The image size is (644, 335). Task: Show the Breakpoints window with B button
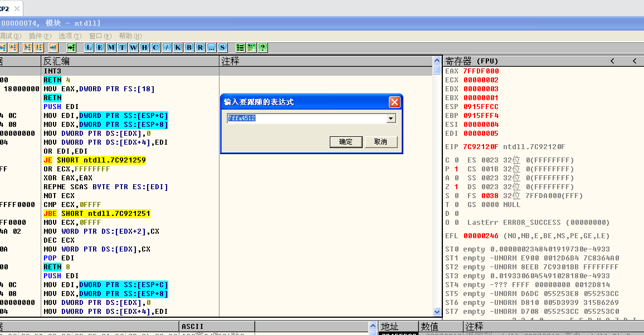point(189,47)
